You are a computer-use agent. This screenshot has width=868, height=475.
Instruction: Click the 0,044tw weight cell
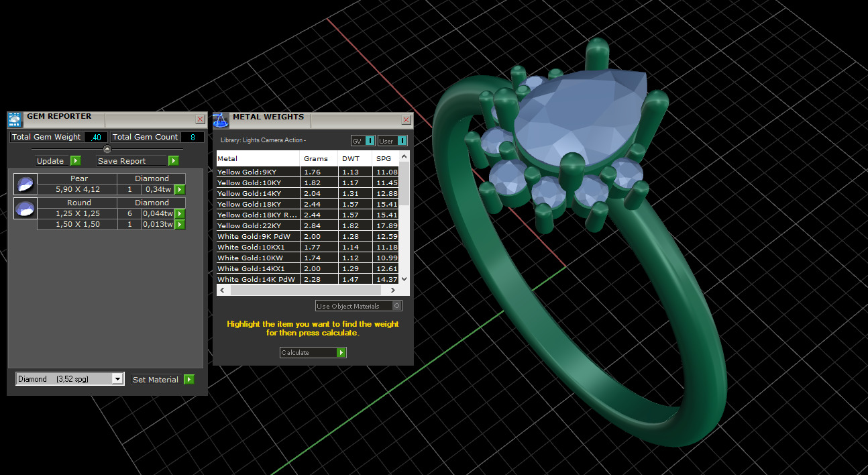coord(158,213)
